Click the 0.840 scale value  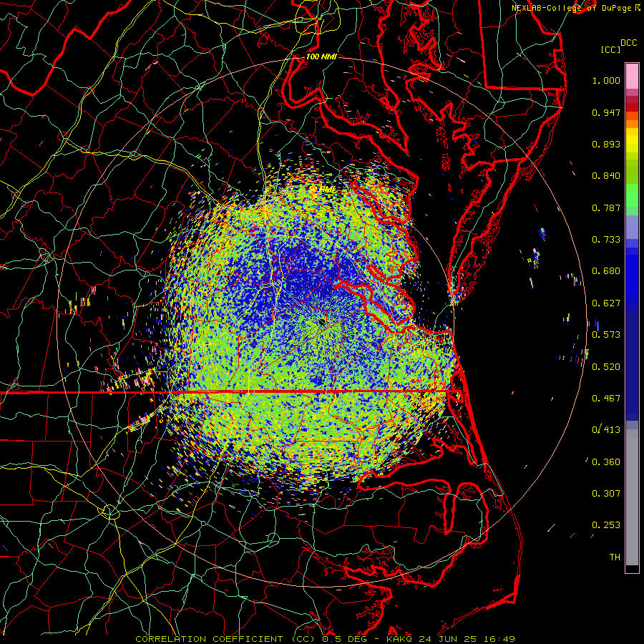click(x=606, y=176)
